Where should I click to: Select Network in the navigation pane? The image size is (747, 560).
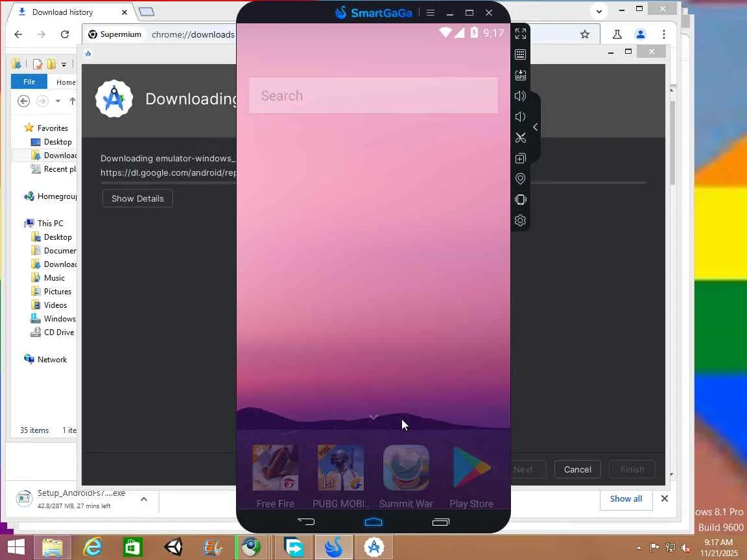[x=46, y=360]
